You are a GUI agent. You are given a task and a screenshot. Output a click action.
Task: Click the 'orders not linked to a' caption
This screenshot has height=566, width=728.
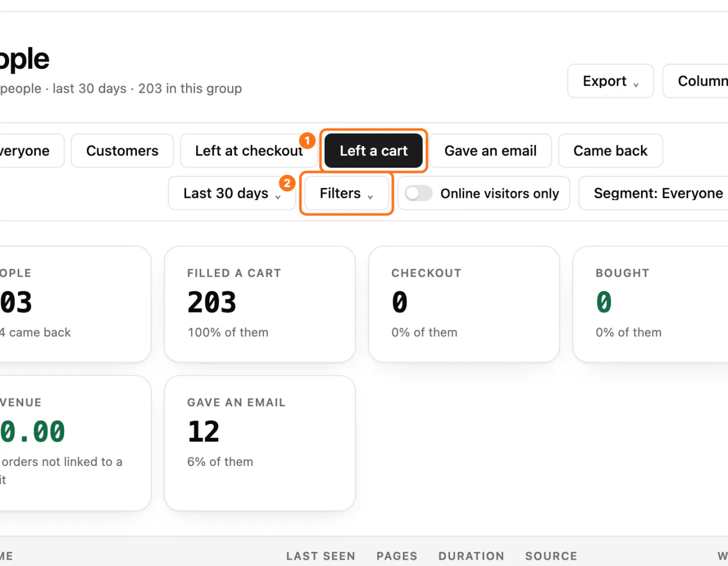61,462
